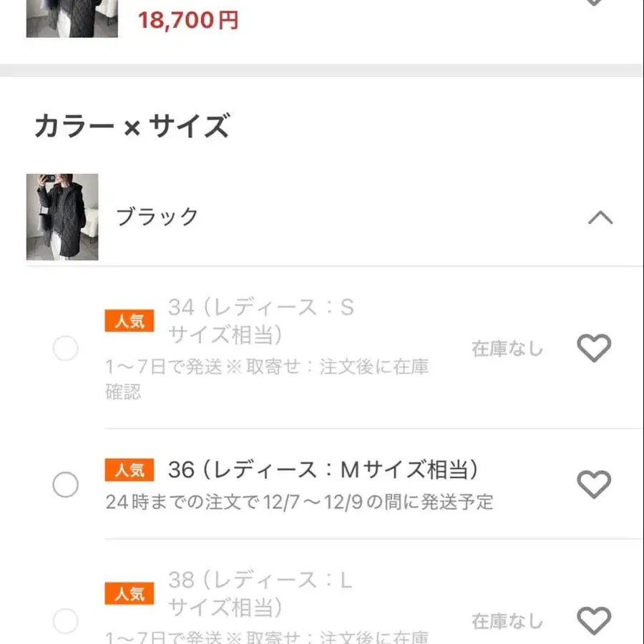The width and height of the screenshot is (644, 644).
Task: Click the 人気 badge next to size 36
Action: tap(130, 469)
